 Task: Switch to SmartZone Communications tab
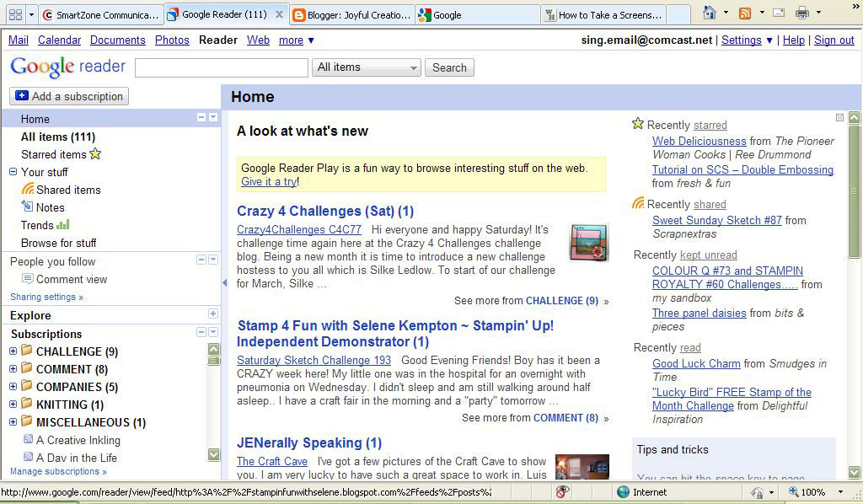click(x=101, y=15)
